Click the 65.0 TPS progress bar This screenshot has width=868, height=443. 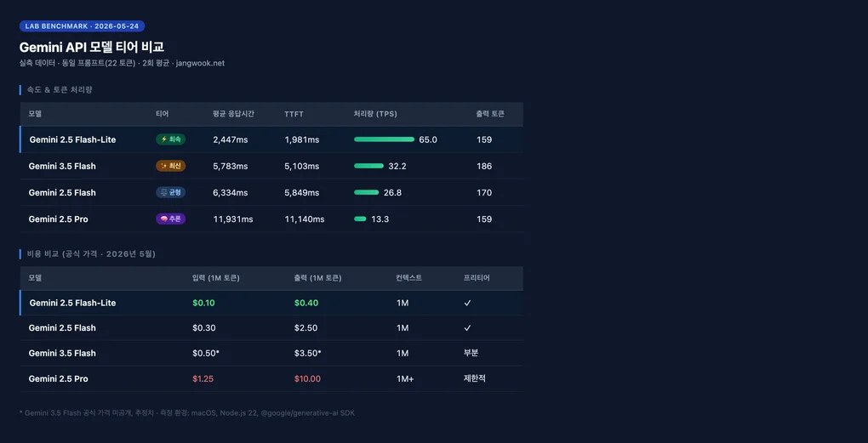point(384,139)
